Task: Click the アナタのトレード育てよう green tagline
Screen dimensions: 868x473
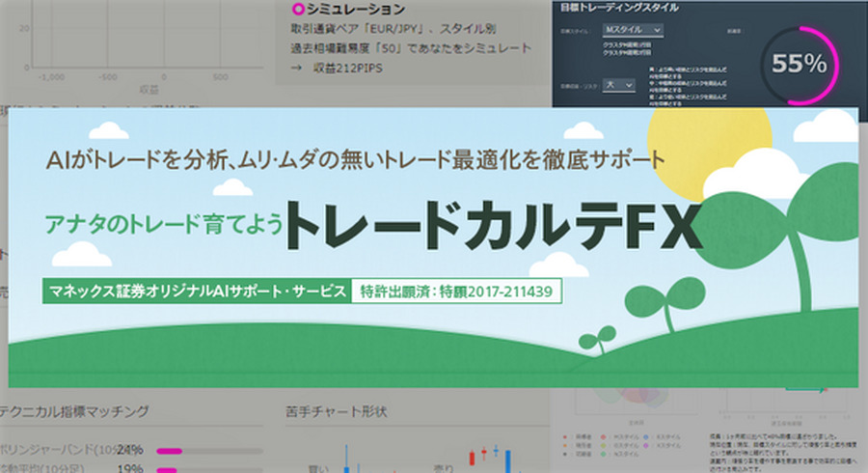Action: coord(162,225)
